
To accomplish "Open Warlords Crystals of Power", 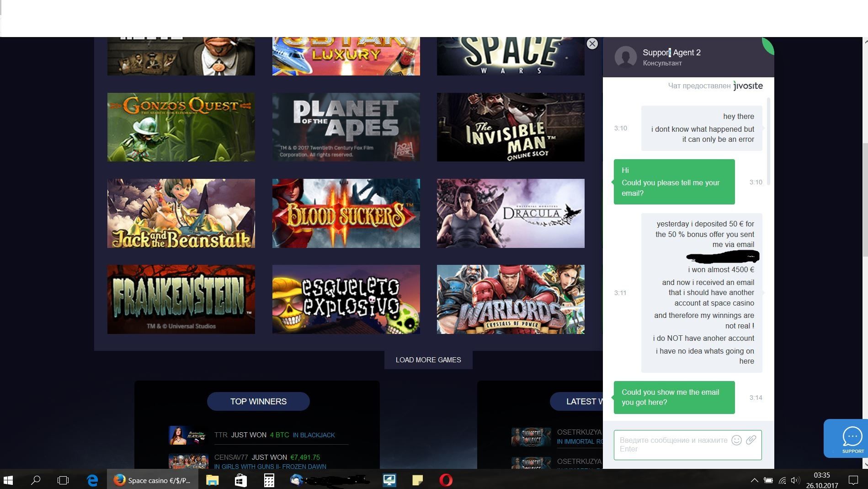I will [511, 299].
